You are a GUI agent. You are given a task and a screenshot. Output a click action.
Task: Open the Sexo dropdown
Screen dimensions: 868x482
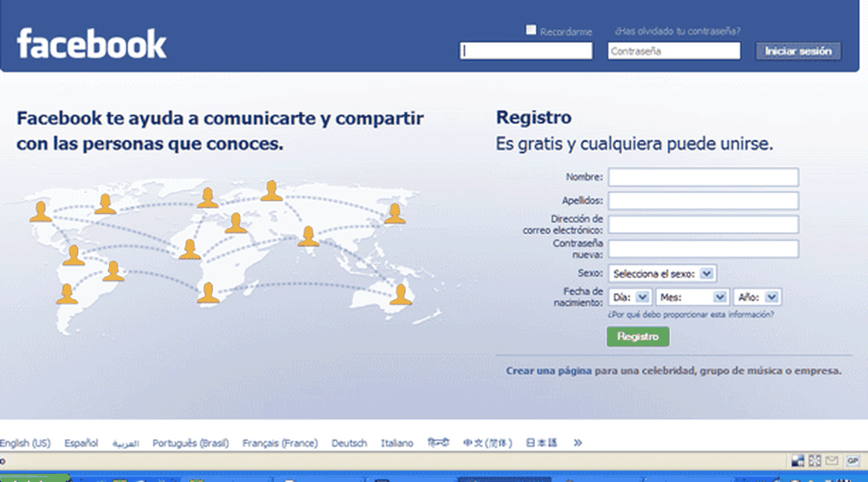(663, 274)
